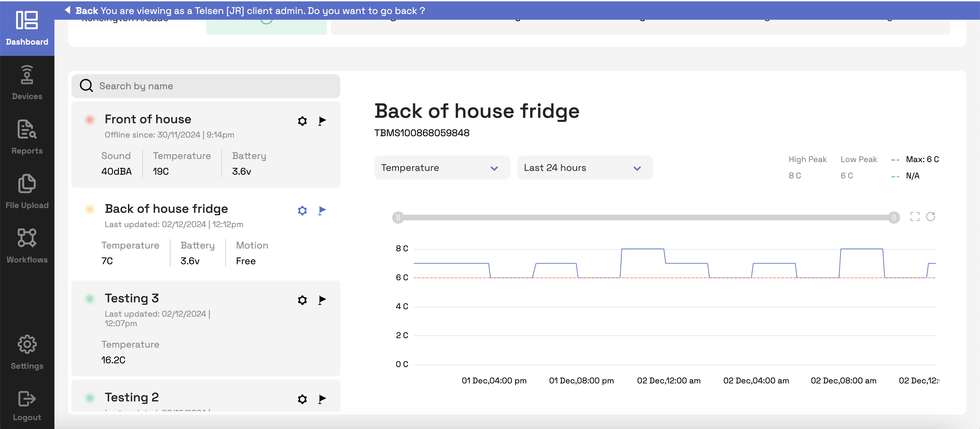Click the flag icon on Front of house
Viewport: 980px width, 429px height.
coord(322,121)
